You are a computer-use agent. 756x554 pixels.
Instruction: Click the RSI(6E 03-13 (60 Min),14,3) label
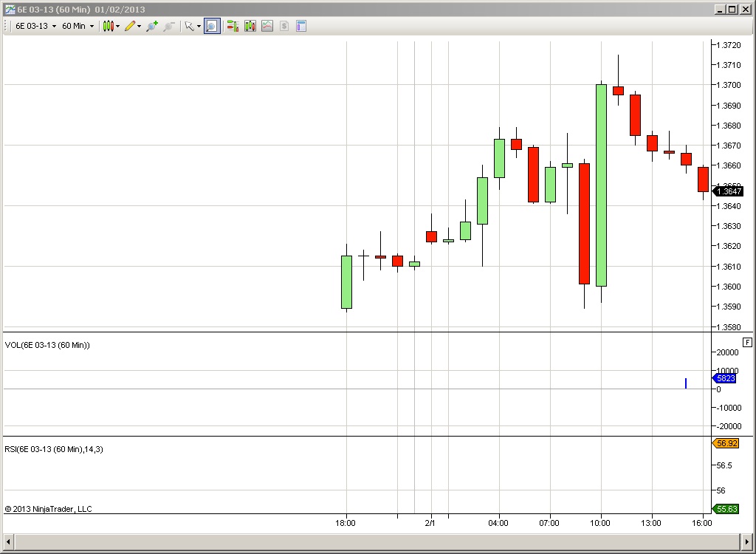(53, 449)
